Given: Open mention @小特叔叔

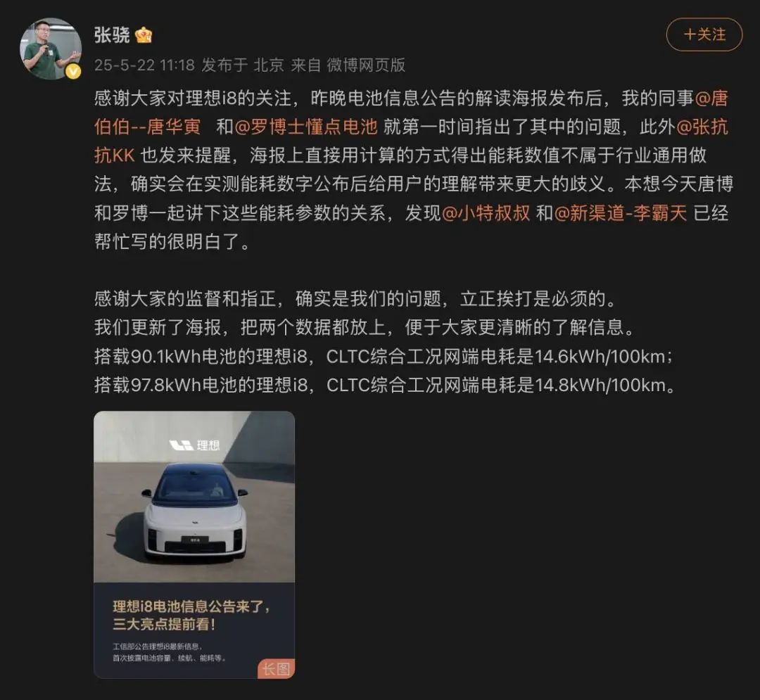Looking at the screenshot, I should pos(486,212).
